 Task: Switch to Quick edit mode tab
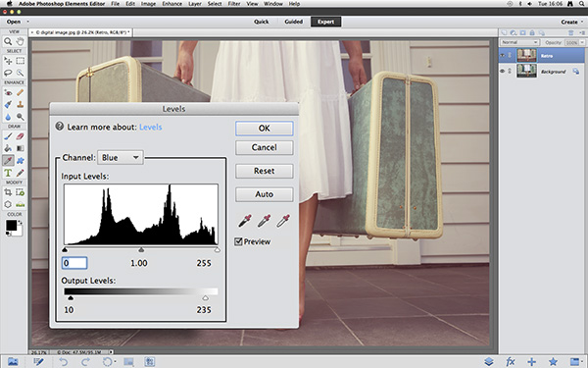pos(262,22)
